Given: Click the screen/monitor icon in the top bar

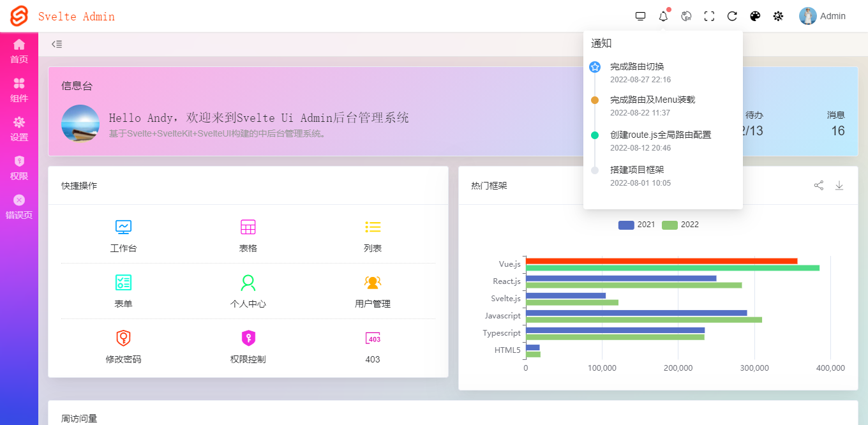Looking at the screenshot, I should (x=640, y=15).
